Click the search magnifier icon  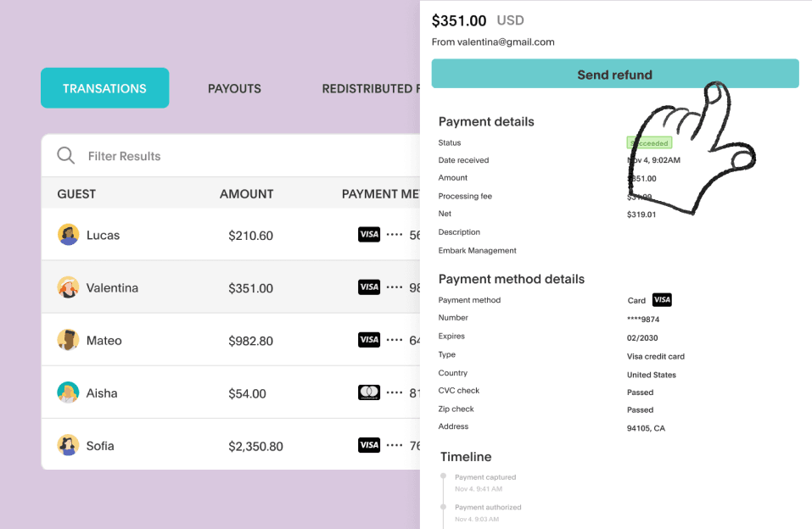pyautogui.click(x=65, y=156)
